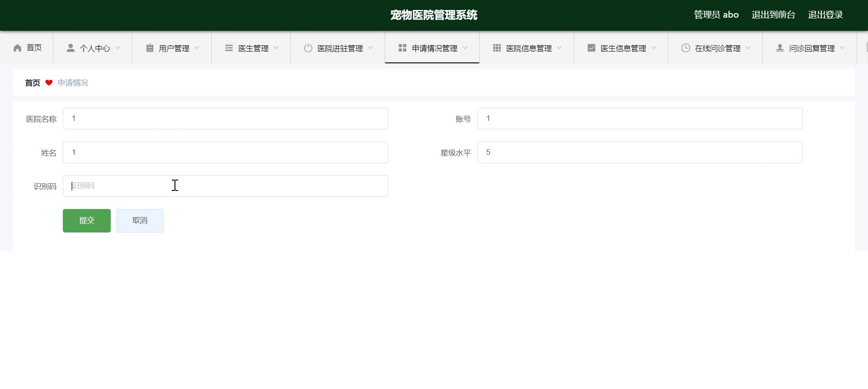Click the 识别码 field label

45,186
